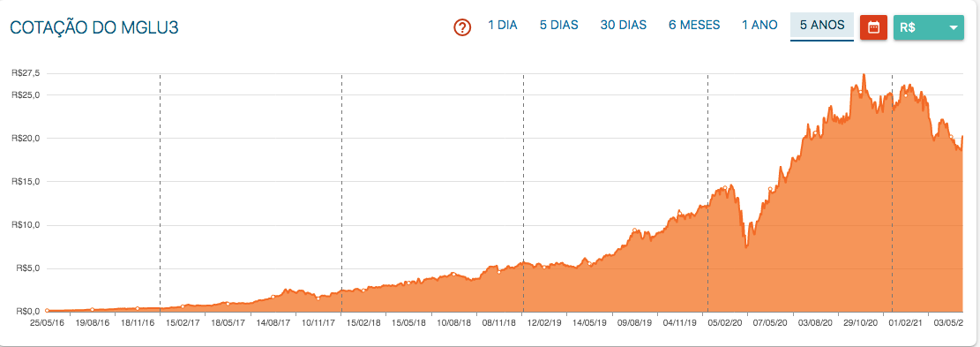Click the 15/02/17 date label
This screenshot has width=980, height=347.
[183, 324]
